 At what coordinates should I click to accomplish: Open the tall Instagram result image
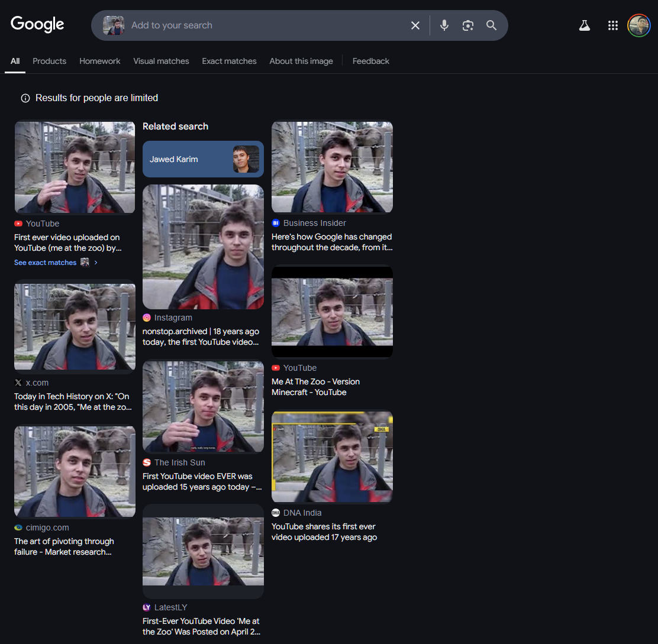coord(203,247)
